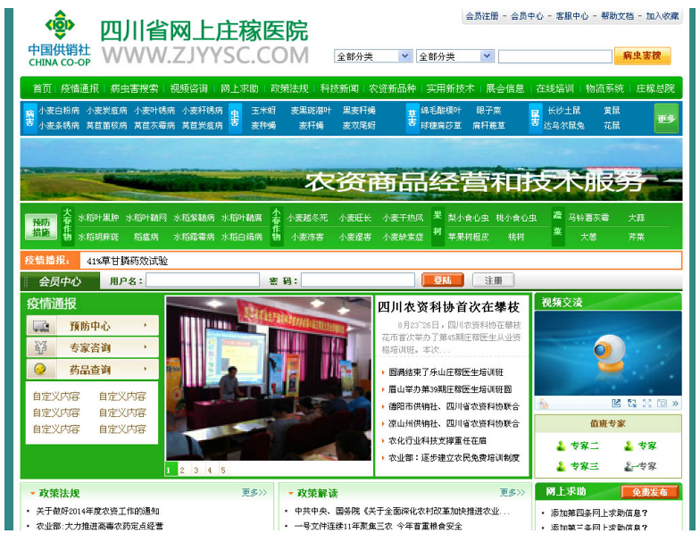Image resolution: width=700 pixels, height=542 pixels.
Task: Click the yellow ball icon beside 药品查询
Action: tap(41, 370)
